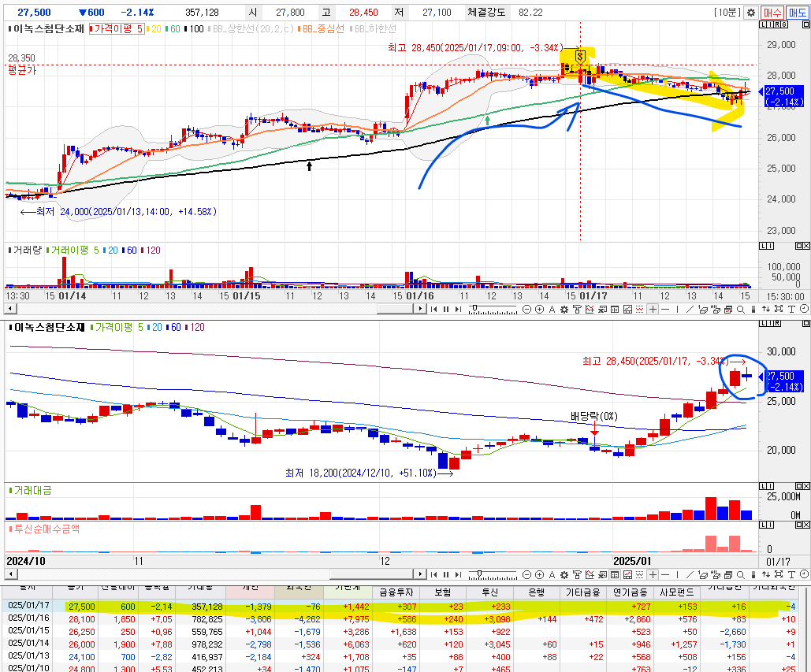Image resolution: width=811 pixels, height=672 pixels.
Task: Zoom in with plus icon, lower chart toolbar
Action: pyautogui.click(x=539, y=574)
